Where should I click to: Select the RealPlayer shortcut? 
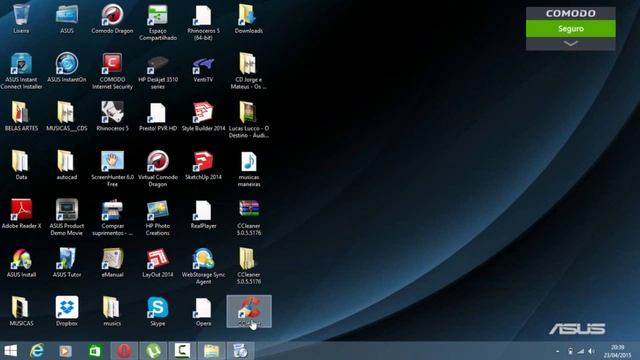coord(203,214)
